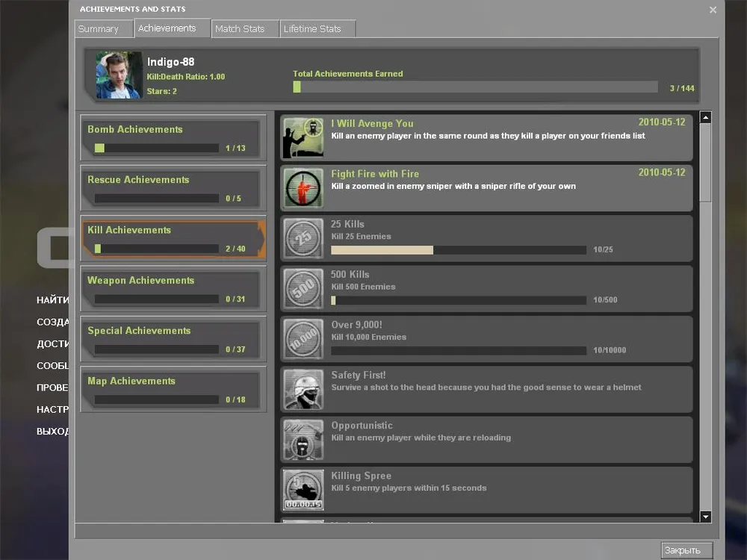Click the Kill an enemy player while reloading description
This screenshot has width=747, height=560.
[x=421, y=438]
